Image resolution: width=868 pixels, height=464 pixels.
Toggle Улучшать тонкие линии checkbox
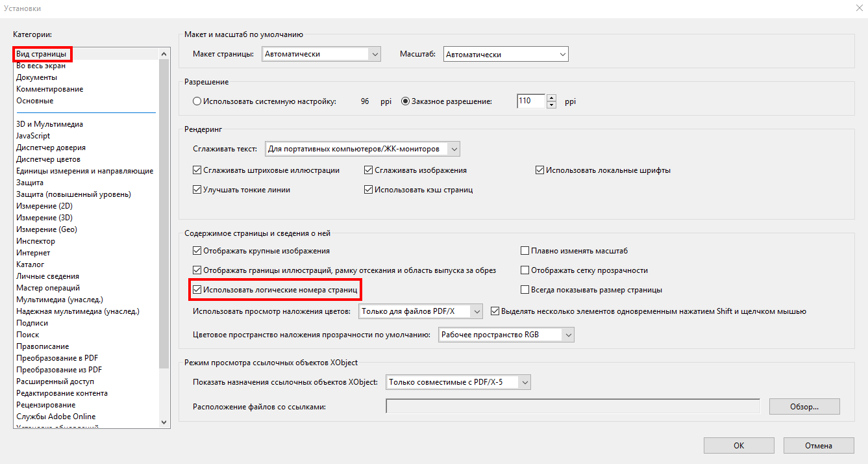pyautogui.click(x=197, y=190)
